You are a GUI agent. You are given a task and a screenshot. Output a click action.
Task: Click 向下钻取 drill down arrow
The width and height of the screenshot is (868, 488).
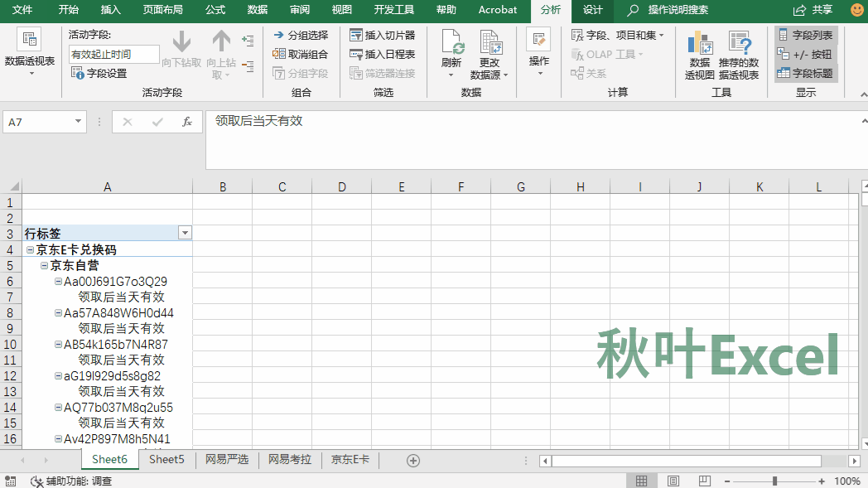pyautogui.click(x=181, y=42)
